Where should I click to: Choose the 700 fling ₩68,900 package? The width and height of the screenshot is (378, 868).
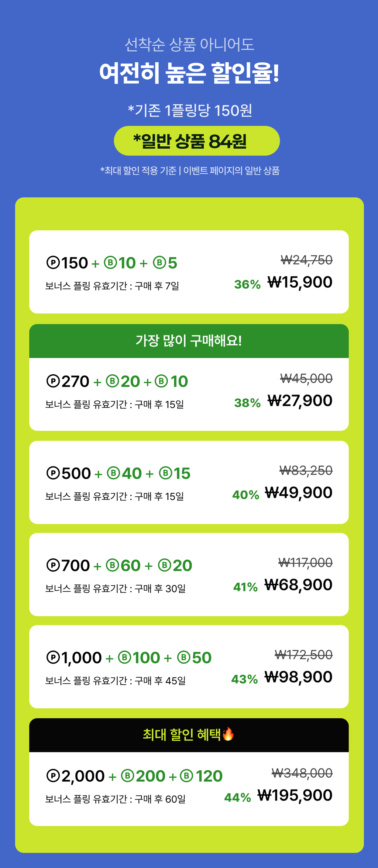[x=189, y=574]
